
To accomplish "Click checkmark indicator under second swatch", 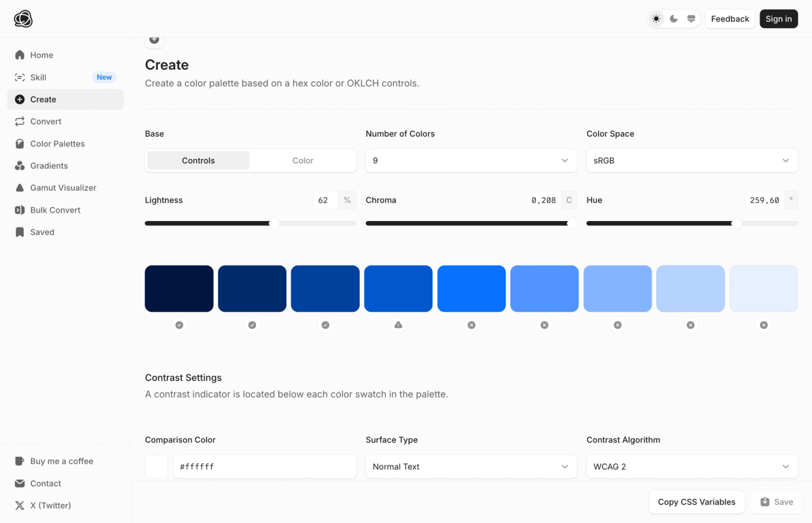I will click(252, 325).
